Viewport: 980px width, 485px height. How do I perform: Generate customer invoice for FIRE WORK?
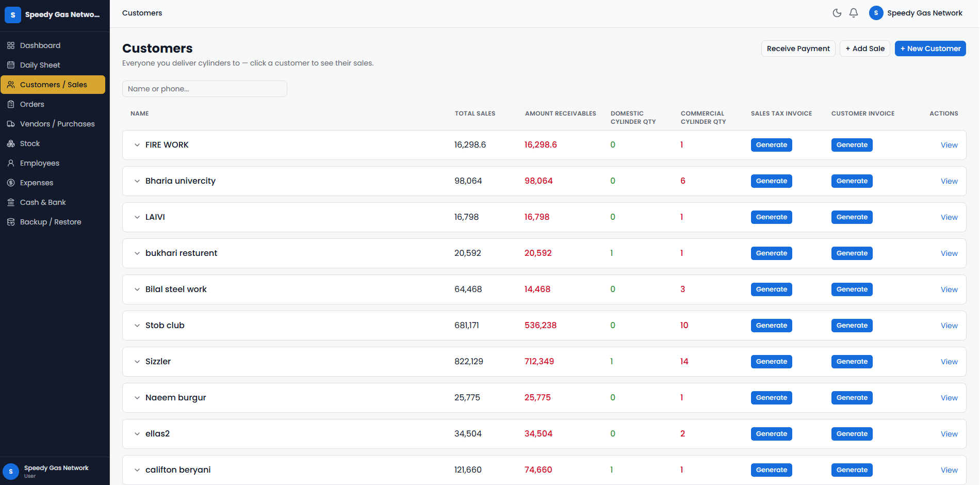click(852, 145)
